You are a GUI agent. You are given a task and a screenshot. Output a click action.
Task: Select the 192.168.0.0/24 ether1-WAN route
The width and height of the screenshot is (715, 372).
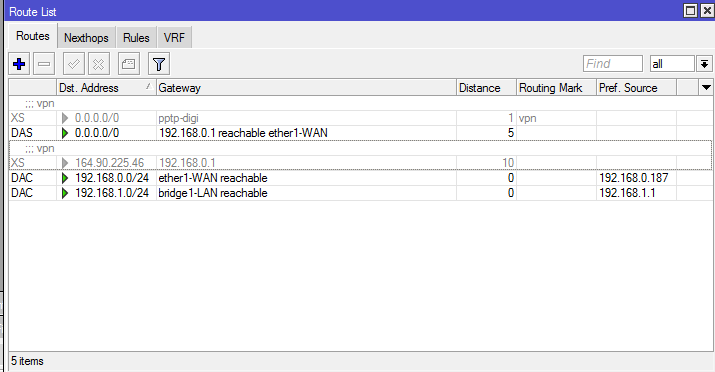[360, 178]
